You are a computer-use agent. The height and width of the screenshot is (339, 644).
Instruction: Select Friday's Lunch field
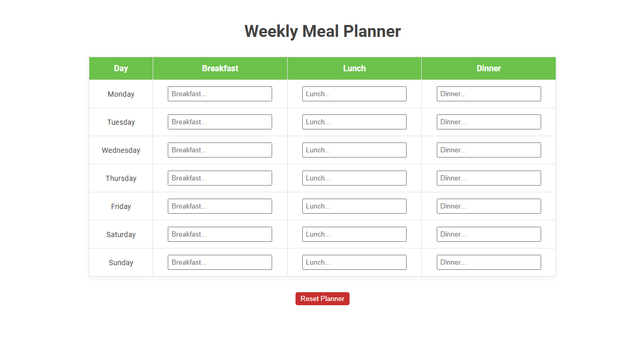[354, 206]
